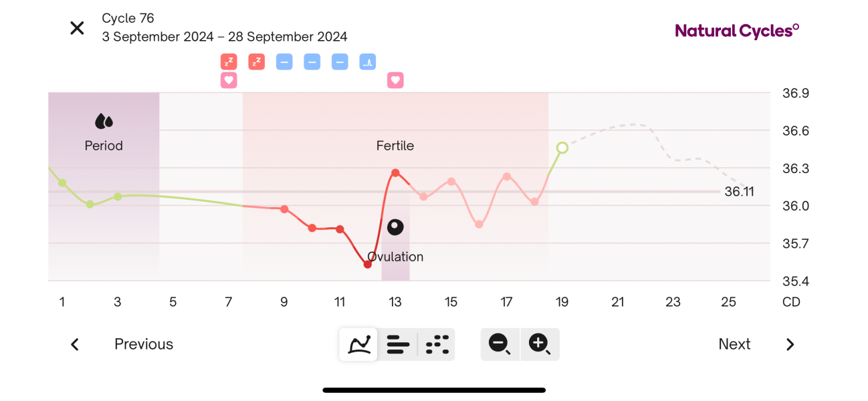Click the Period droplet icon
This screenshot has width=868, height=401.
[104, 120]
